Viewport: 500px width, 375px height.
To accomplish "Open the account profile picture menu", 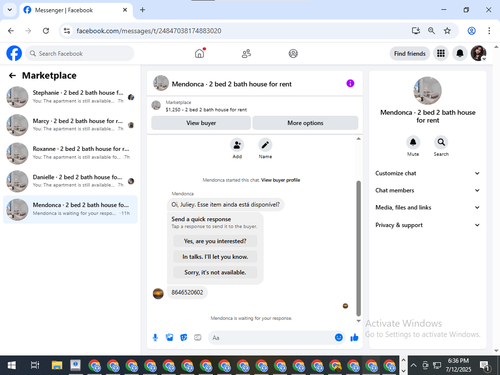I will pyautogui.click(x=478, y=53).
